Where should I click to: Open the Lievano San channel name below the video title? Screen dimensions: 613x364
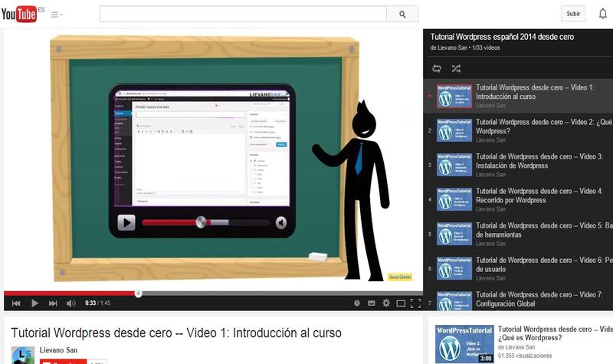[x=58, y=350]
